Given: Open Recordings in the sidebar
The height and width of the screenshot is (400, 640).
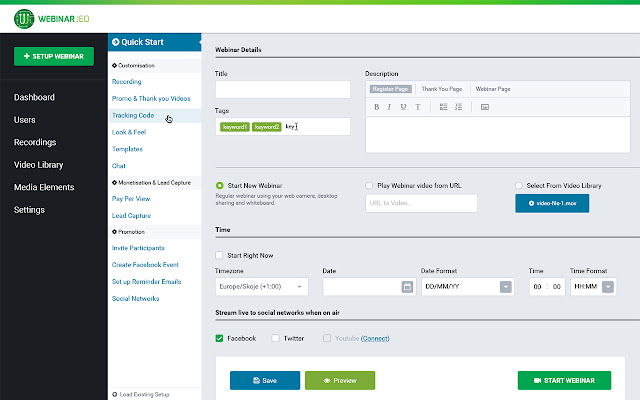Looking at the screenshot, I should click(x=35, y=142).
